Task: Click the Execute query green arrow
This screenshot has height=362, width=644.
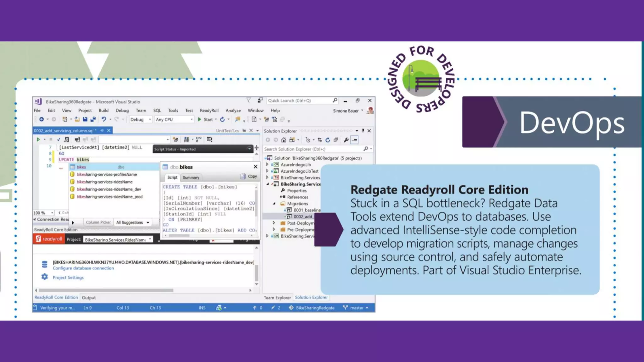Action: point(38,140)
